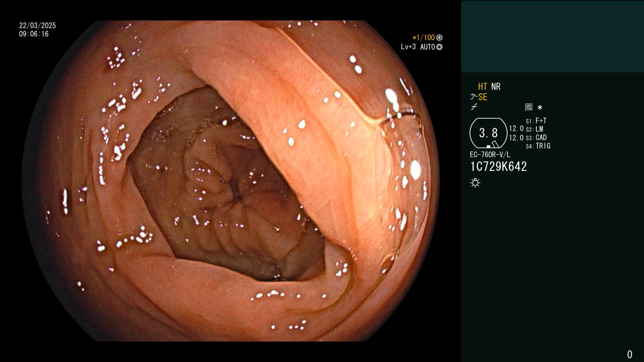Click the asterisk symbol beside the sliders icon
Viewport: 644px width, 362px height.
point(540,108)
